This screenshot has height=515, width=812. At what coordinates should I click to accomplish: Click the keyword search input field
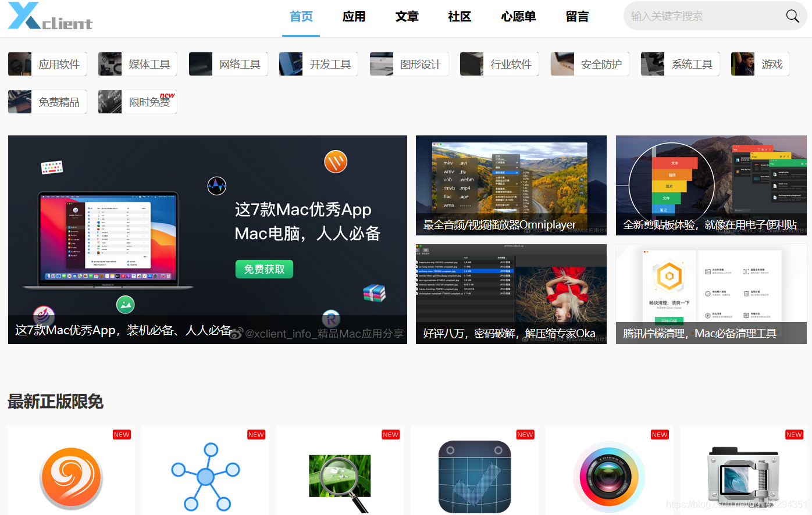(x=704, y=16)
